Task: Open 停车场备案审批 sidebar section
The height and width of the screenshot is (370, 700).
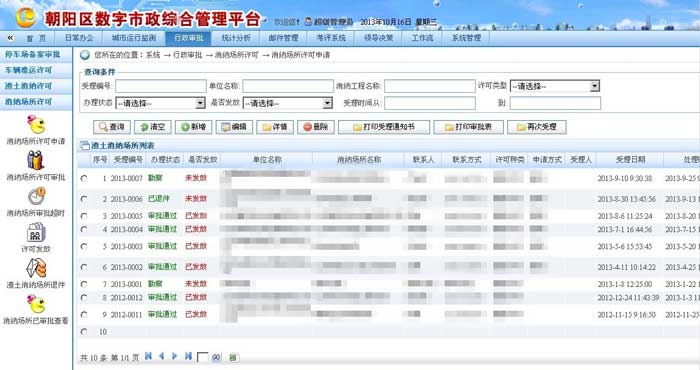Action: tap(36, 54)
